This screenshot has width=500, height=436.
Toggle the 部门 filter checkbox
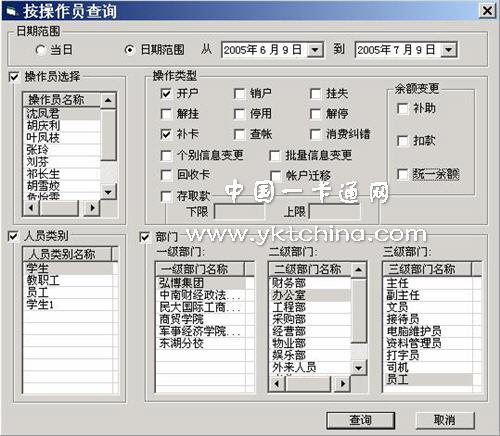145,237
